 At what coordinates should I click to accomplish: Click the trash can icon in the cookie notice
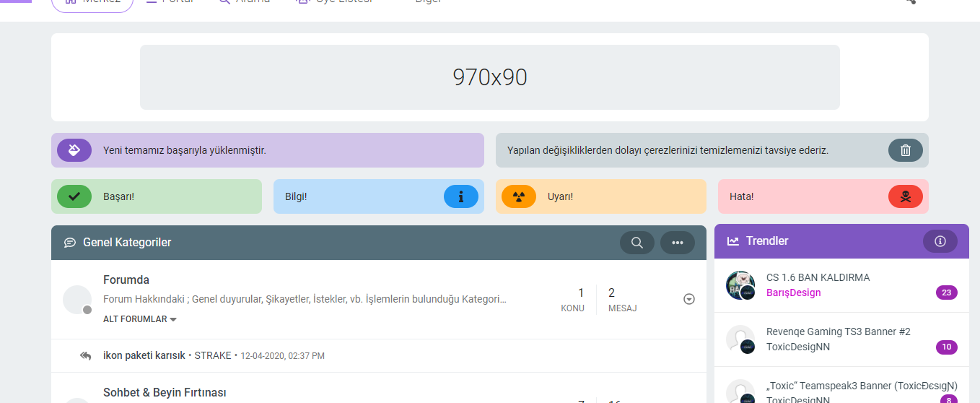coord(906,150)
